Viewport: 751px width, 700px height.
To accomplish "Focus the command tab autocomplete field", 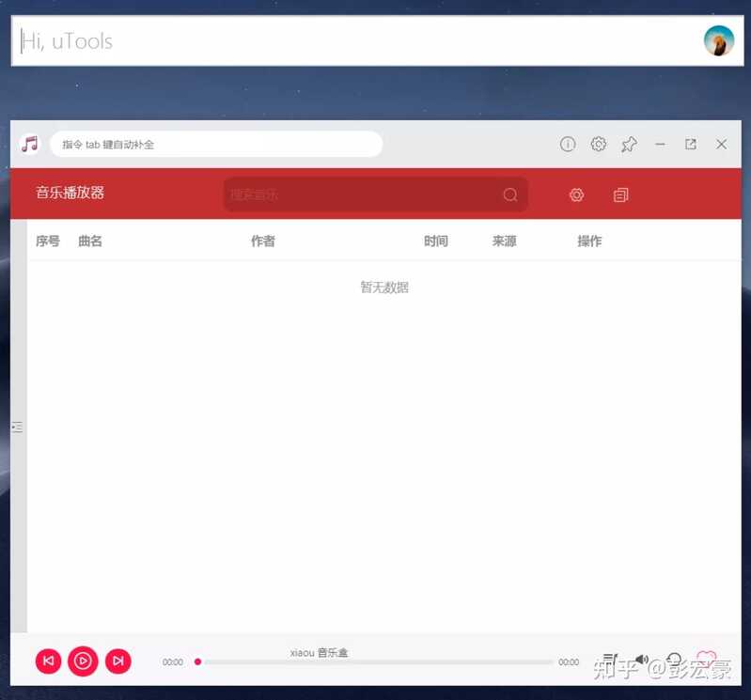I will tap(216, 144).
